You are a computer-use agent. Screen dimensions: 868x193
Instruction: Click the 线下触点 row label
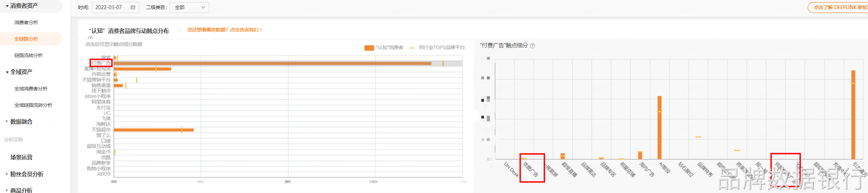101,91
